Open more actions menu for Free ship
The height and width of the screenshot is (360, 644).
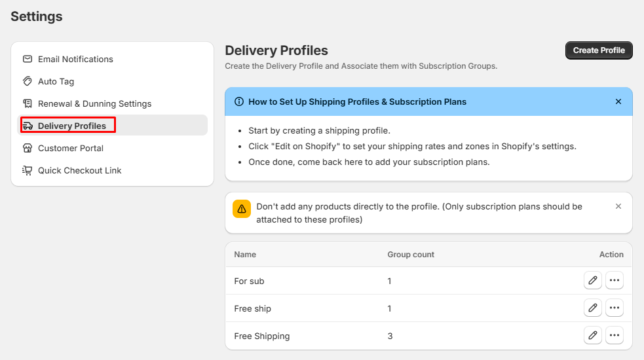click(x=614, y=308)
